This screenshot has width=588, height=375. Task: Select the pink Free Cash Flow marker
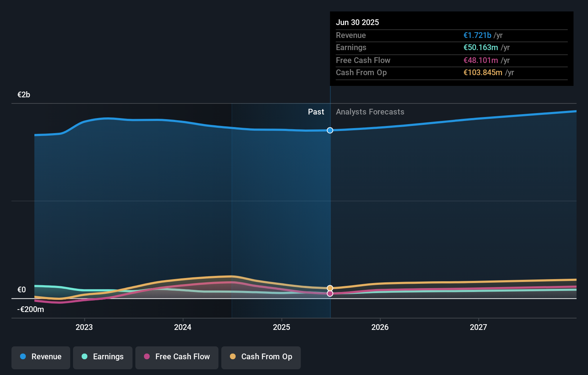(x=330, y=294)
